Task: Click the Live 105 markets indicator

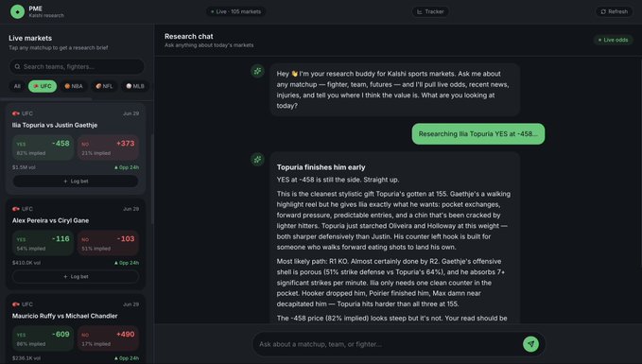Action: (235, 11)
